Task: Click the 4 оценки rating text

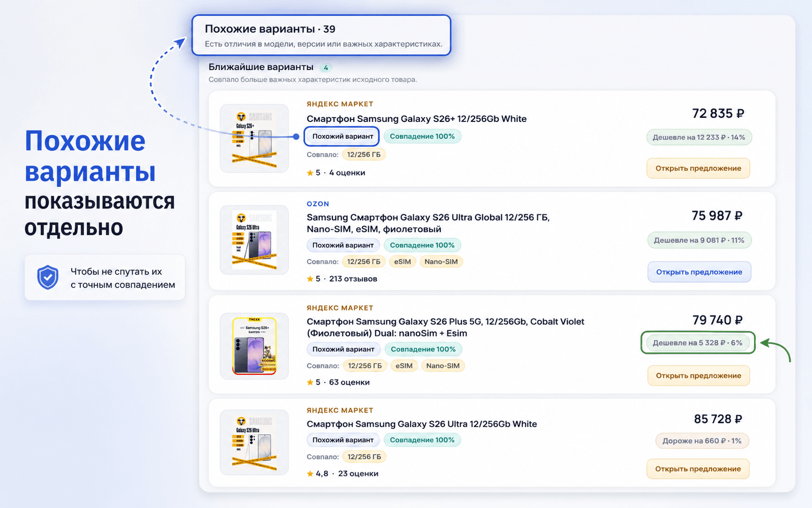Action: point(347,173)
